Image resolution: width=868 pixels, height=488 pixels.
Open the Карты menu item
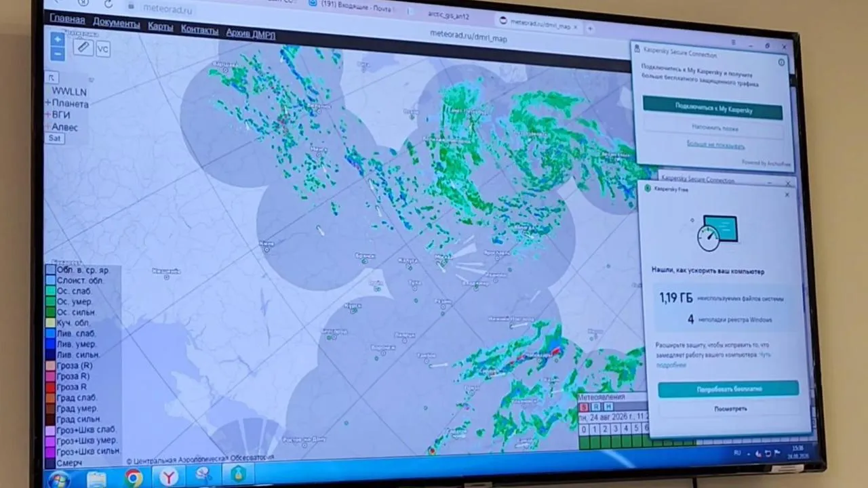(x=160, y=26)
